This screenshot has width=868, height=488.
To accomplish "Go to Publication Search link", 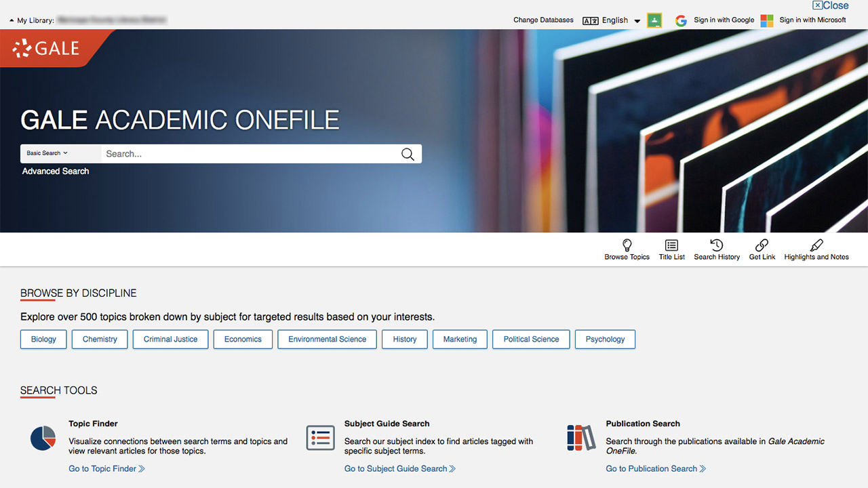I will point(656,468).
